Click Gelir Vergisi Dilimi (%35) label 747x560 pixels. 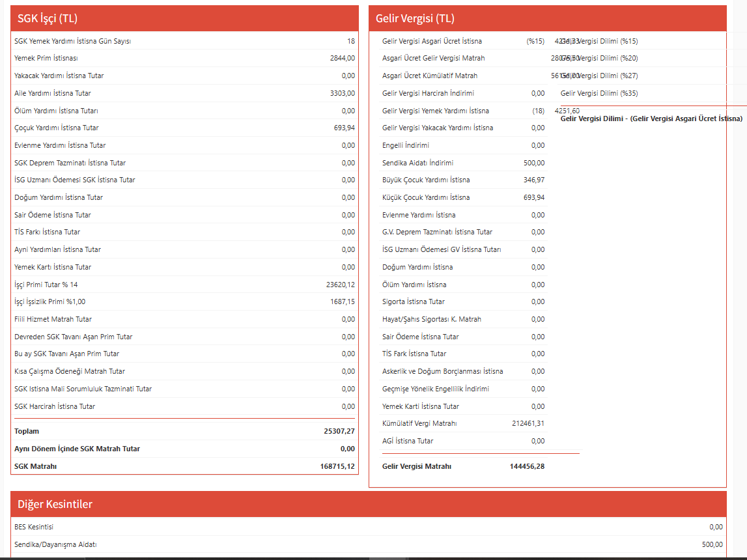[x=599, y=93]
